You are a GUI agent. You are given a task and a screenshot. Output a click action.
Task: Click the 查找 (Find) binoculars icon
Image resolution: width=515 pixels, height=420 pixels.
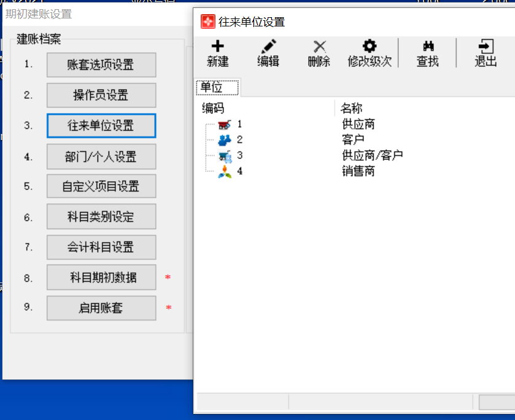click(x=428, y=47)
